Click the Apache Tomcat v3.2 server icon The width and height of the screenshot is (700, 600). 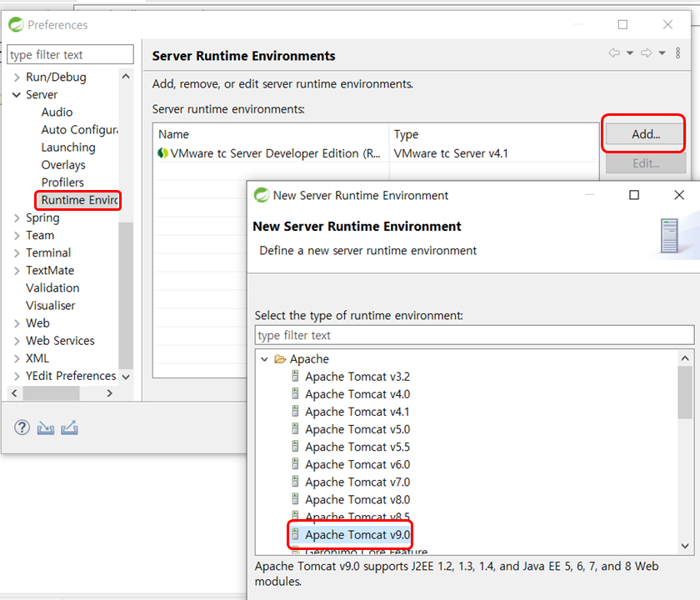coord(295,376)
